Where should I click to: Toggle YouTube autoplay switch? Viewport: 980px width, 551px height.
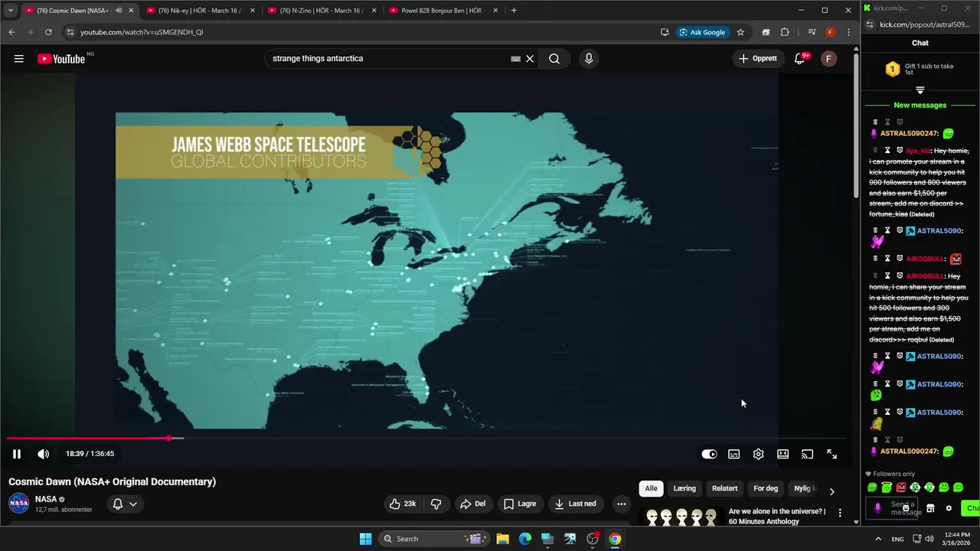(x=709, y=454)
